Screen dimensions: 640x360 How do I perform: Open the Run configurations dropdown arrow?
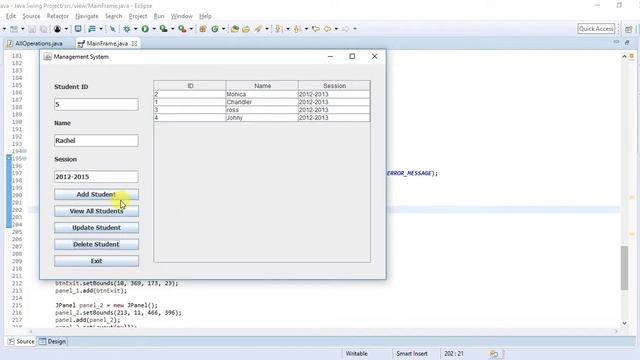(154, 29)
